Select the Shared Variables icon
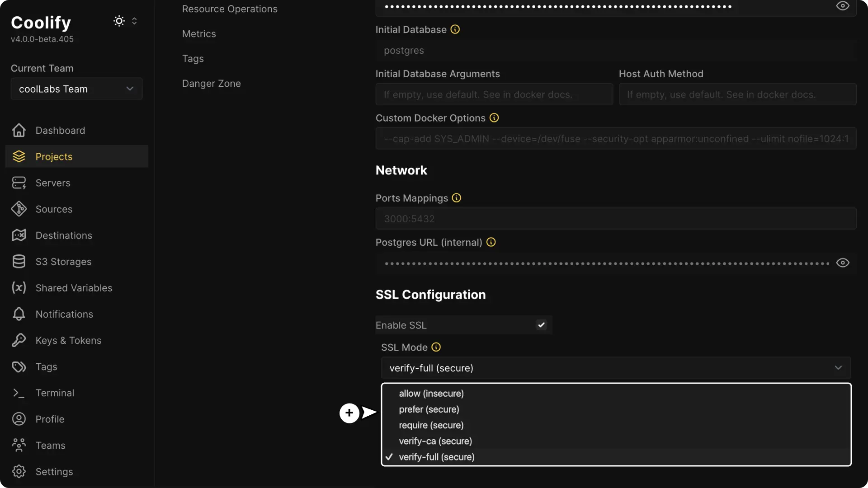 (x=18, y=288)
